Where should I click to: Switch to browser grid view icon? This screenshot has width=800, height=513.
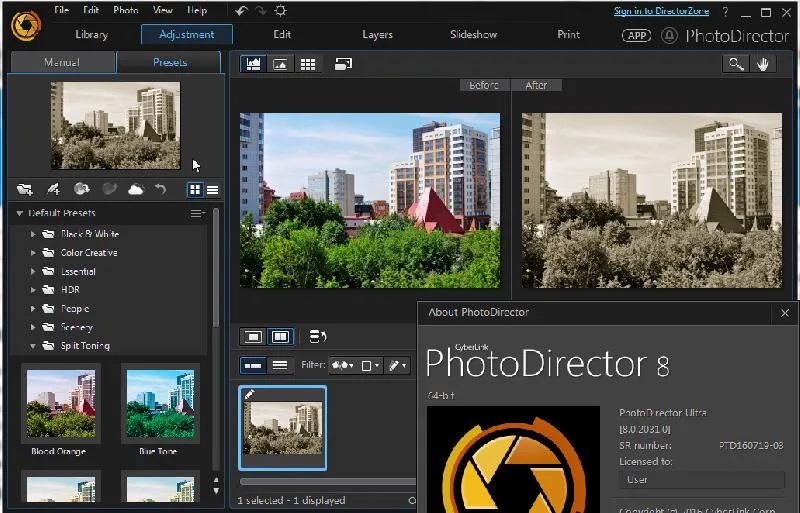(x=308, y=64)
